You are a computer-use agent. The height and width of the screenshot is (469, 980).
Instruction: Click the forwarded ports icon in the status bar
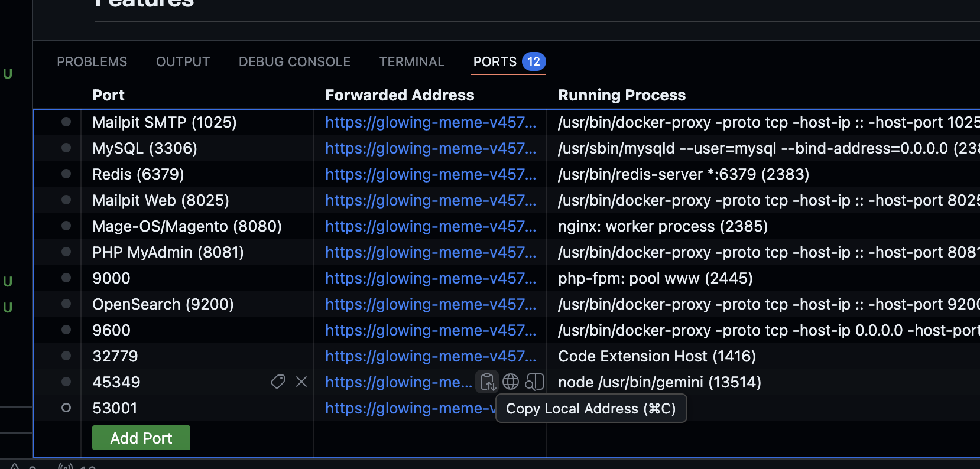65,467
